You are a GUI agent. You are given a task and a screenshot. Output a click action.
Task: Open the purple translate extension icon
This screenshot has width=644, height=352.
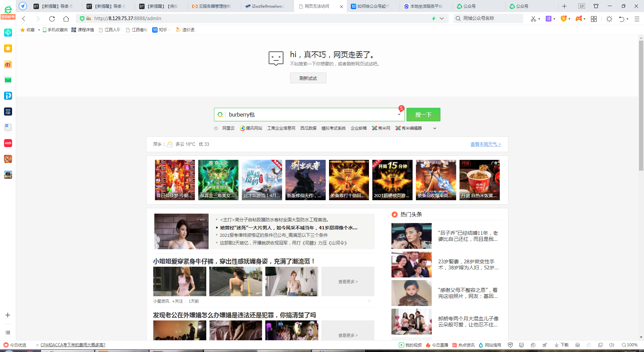pyautogui.click(x=549, y=19)
